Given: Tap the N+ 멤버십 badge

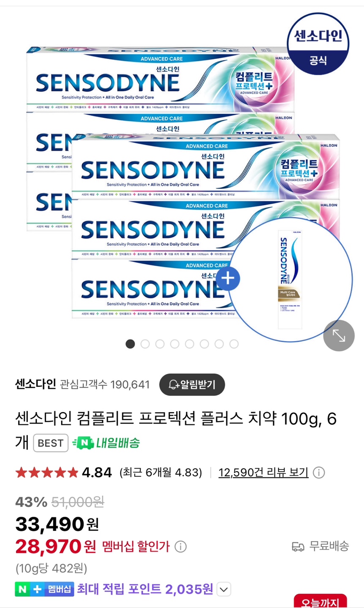Looking at the screenshot, I should pos(44,589).
